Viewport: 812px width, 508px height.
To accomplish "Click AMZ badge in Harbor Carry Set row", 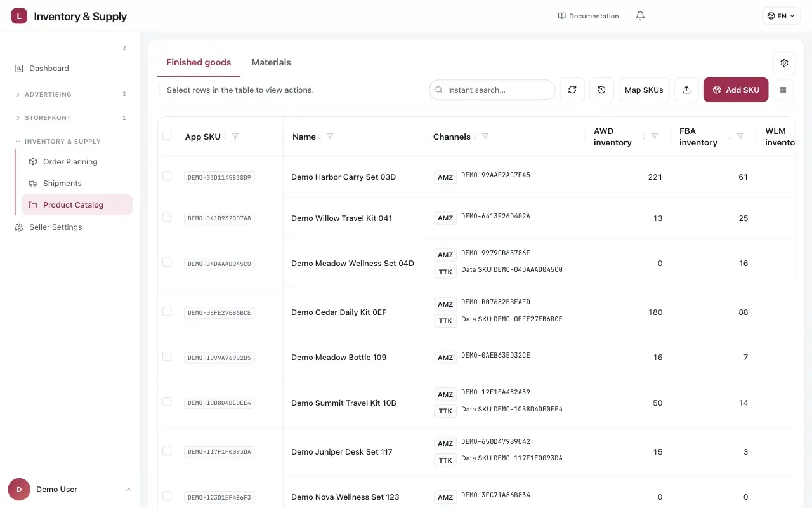I will 445,177.
